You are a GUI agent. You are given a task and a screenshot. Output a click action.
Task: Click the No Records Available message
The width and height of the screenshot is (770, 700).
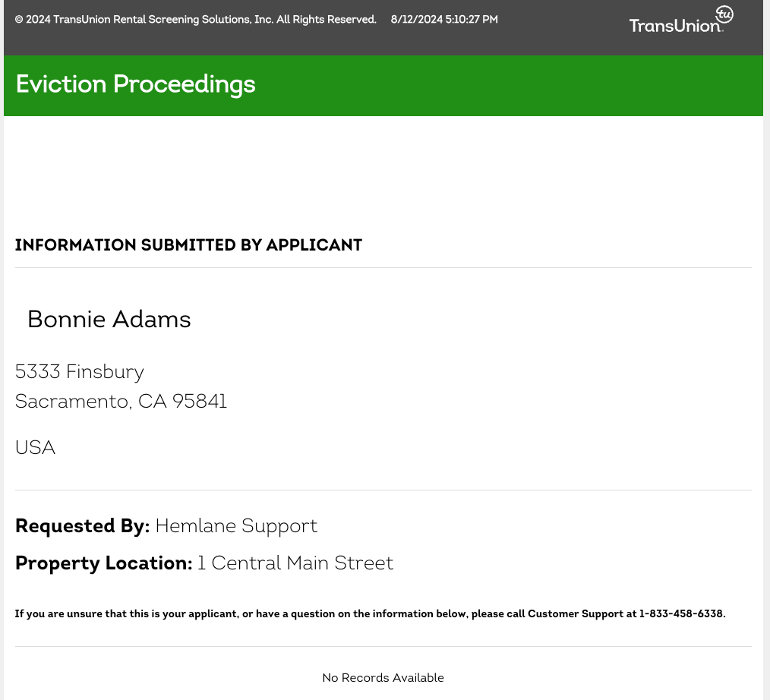(383, 678)
